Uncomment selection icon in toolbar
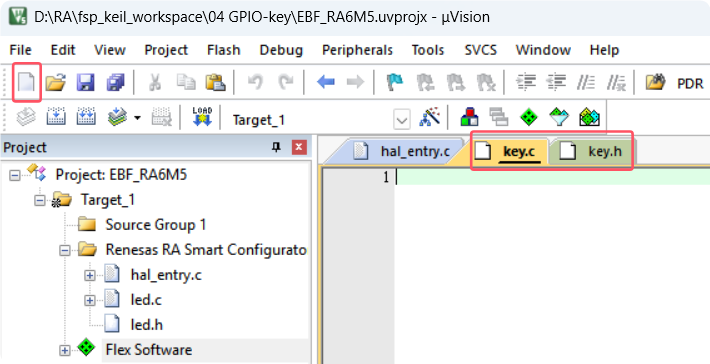The image size is (710, 364). click(x=616, y=83)
